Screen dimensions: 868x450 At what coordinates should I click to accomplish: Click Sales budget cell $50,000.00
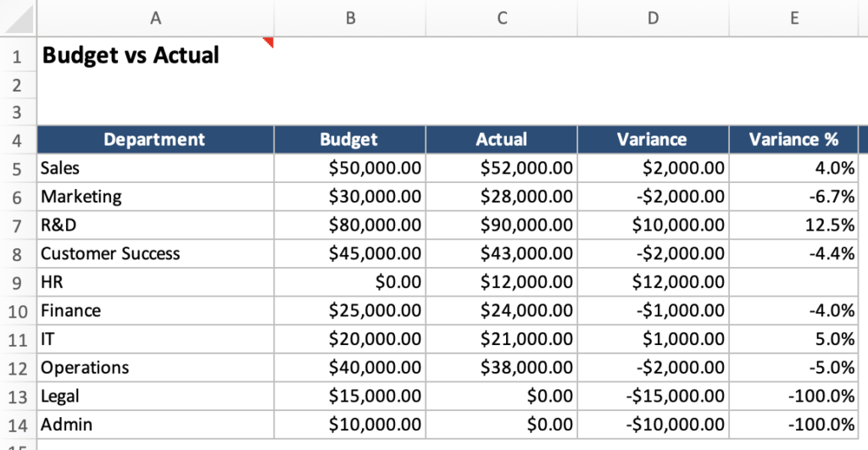pyautogui.click(x=375, y=169)
